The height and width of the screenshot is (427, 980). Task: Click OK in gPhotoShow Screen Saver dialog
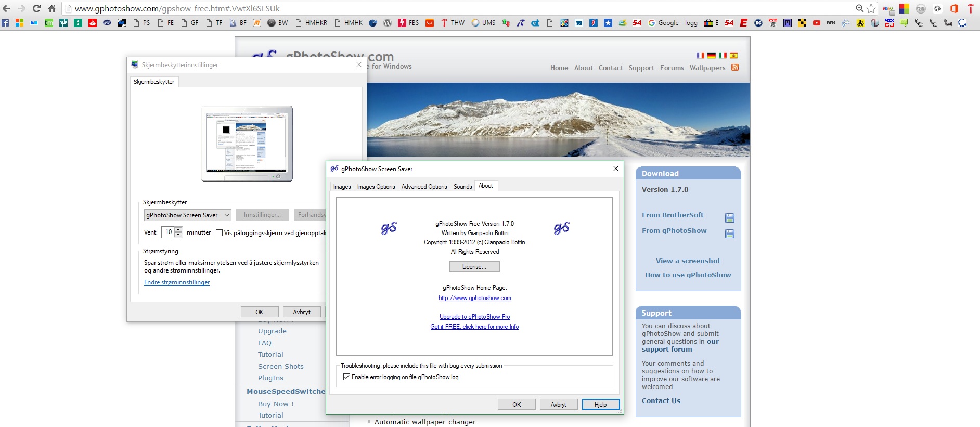click(517, 405)
